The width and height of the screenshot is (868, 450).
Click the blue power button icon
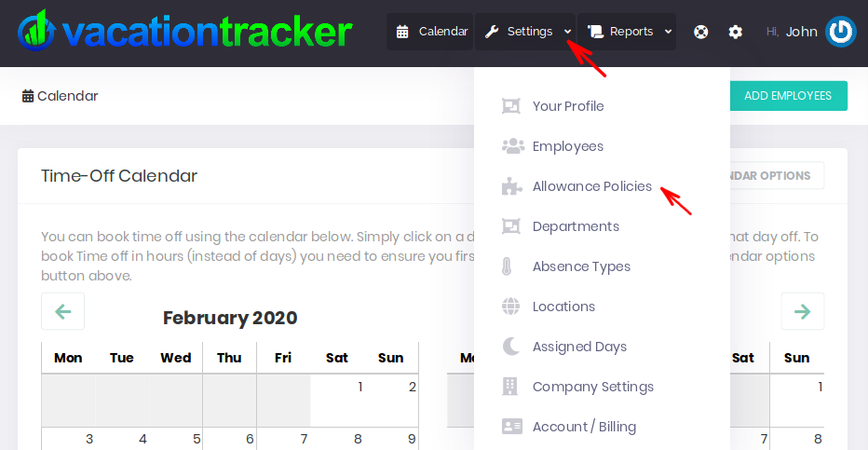(840, 32)
